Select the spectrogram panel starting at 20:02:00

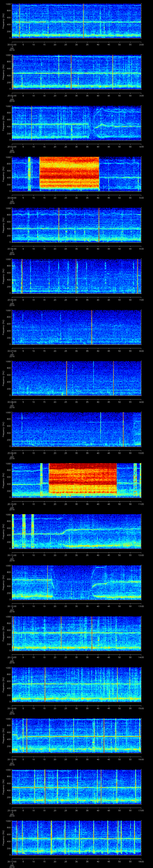tap(77, 72)
